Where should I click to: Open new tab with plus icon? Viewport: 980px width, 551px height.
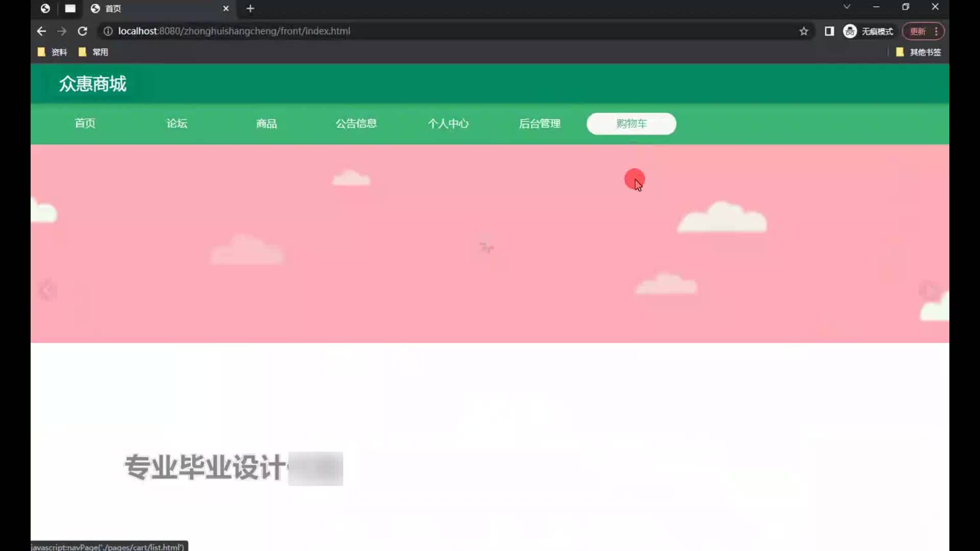coord(250,9)
